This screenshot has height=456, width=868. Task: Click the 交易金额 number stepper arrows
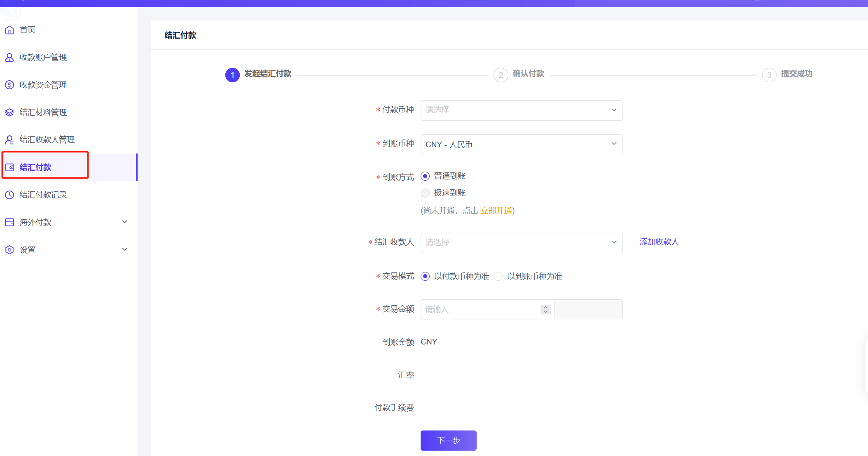click(545, 309)
